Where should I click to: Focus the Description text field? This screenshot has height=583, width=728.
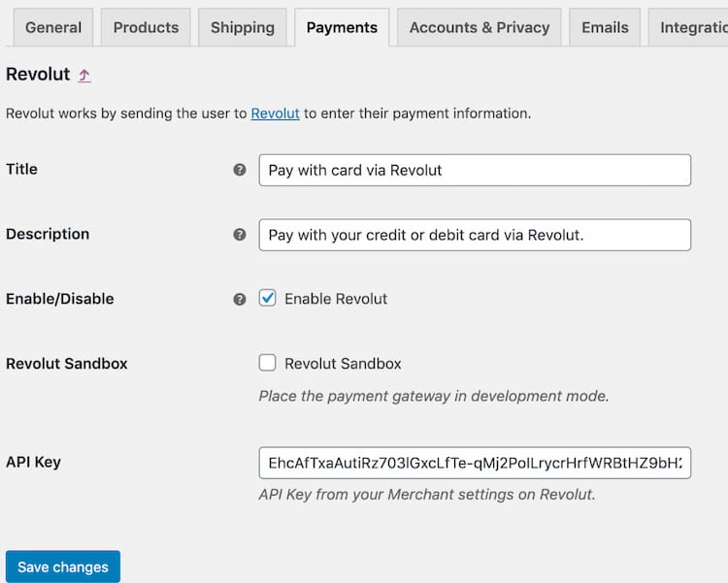(475, 235)
